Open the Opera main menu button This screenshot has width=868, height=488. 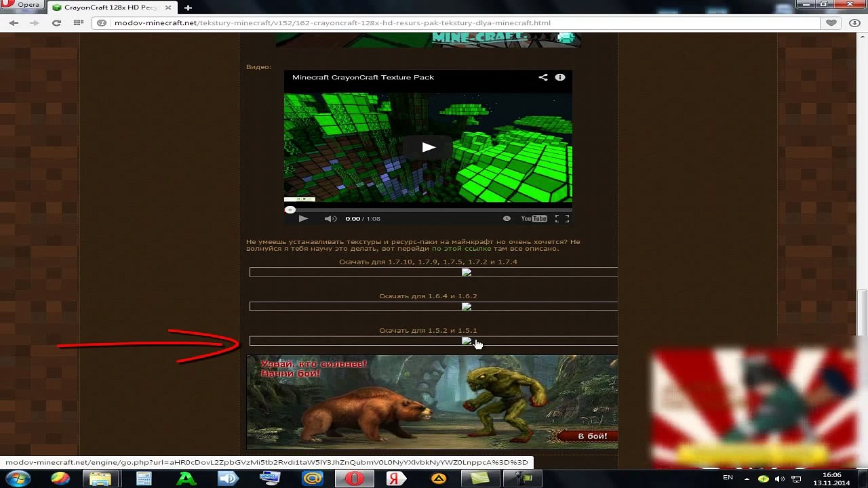21,5
